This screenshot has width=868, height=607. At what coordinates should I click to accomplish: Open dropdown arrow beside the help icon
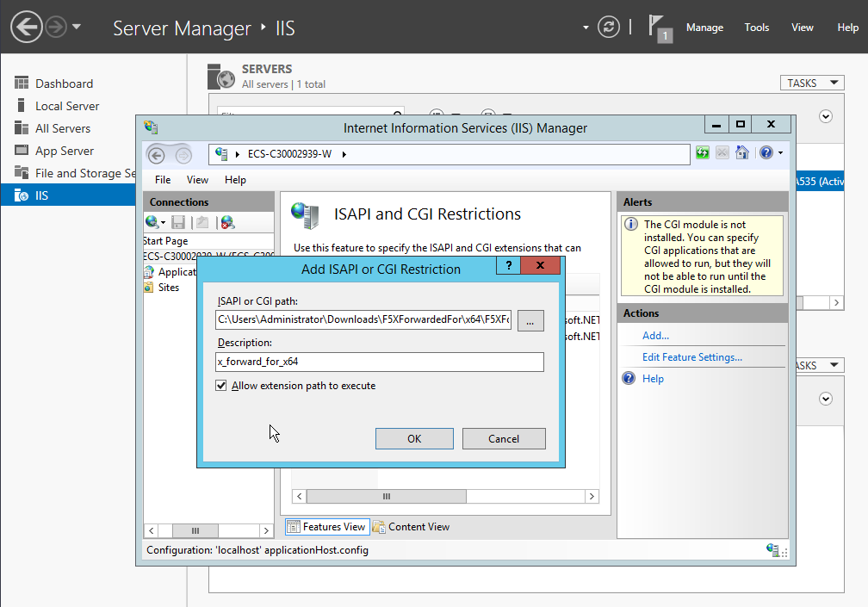point(780,152)
